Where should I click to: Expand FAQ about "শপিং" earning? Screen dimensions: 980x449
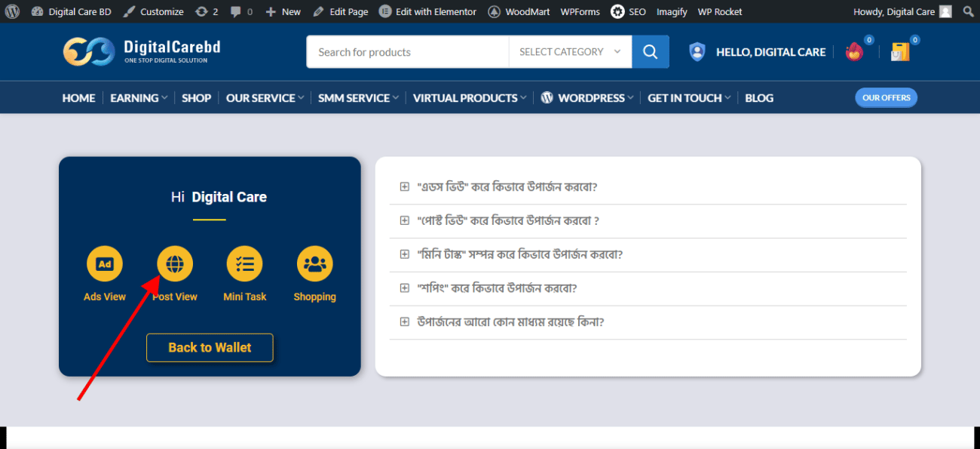(648, 288)
